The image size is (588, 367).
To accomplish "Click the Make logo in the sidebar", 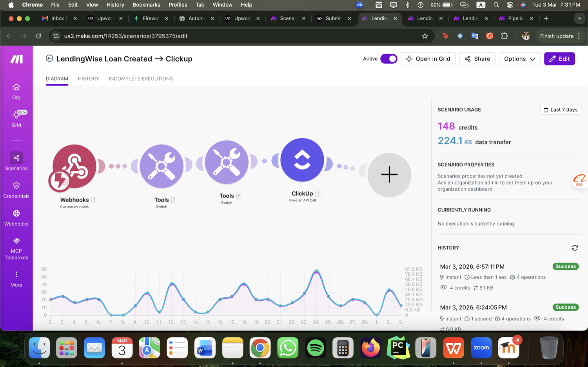I will (x=16, y=59).
